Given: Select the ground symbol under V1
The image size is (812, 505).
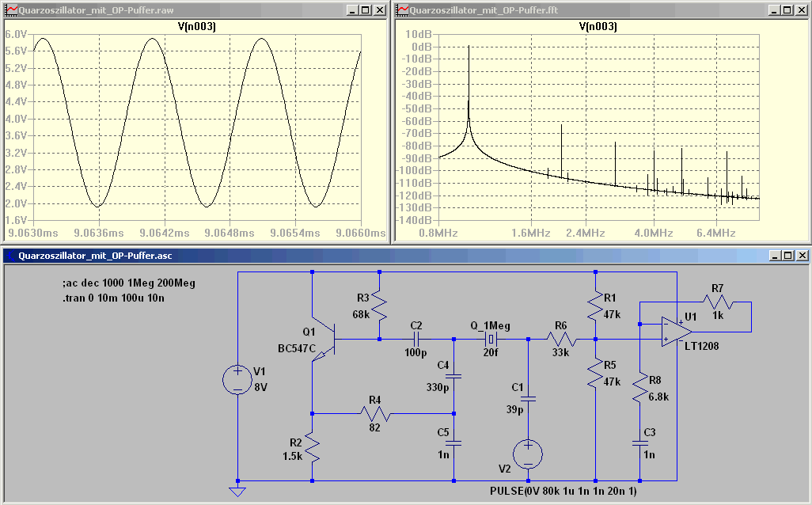Looking at the screenshot, I should pos(237,492).
